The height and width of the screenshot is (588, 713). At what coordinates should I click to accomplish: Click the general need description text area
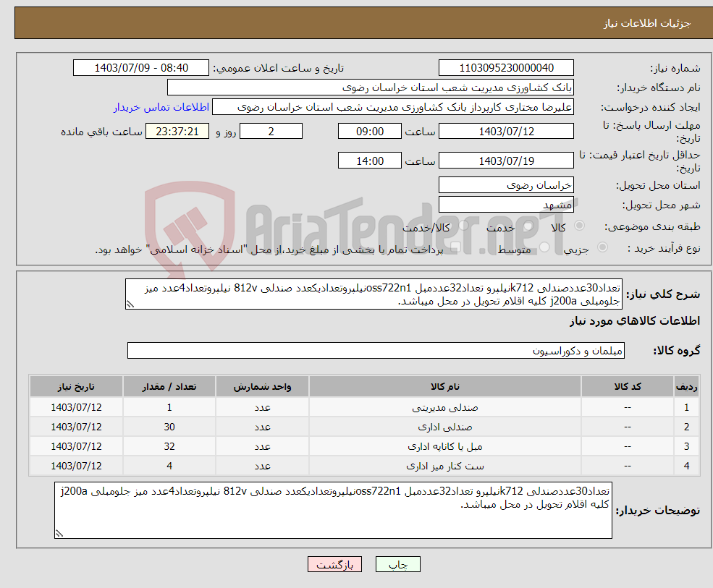(374, 294)
